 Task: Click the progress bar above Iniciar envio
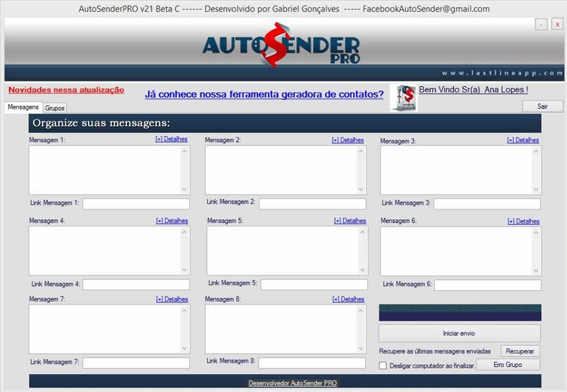click(x=460, y=312)
